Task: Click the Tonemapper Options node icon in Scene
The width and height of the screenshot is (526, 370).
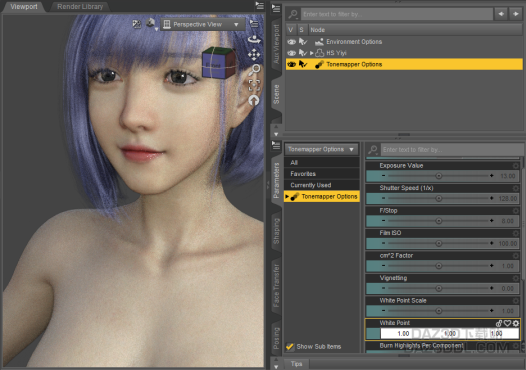Action: [x=319, y=64]
